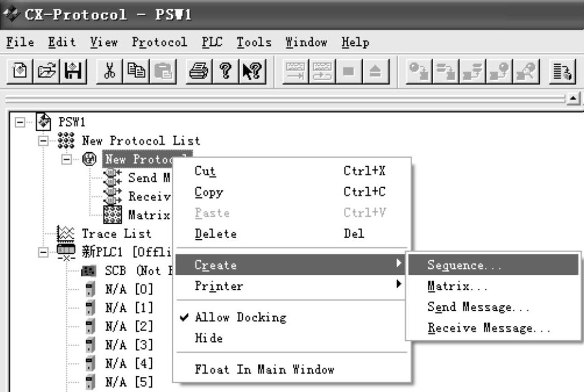Click the Trace List chart icon
The image size is (584, 392).
(66, 234)
